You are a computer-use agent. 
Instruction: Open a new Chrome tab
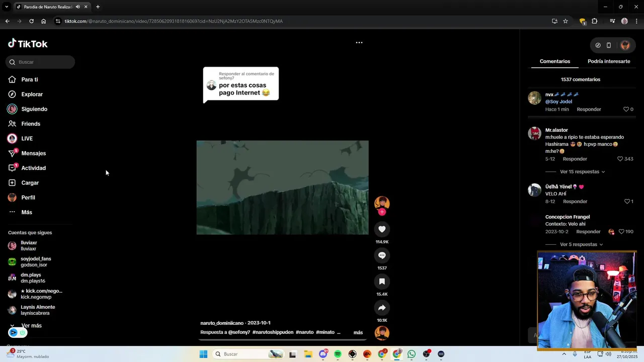pyautogui.click(x=98, y=7)
